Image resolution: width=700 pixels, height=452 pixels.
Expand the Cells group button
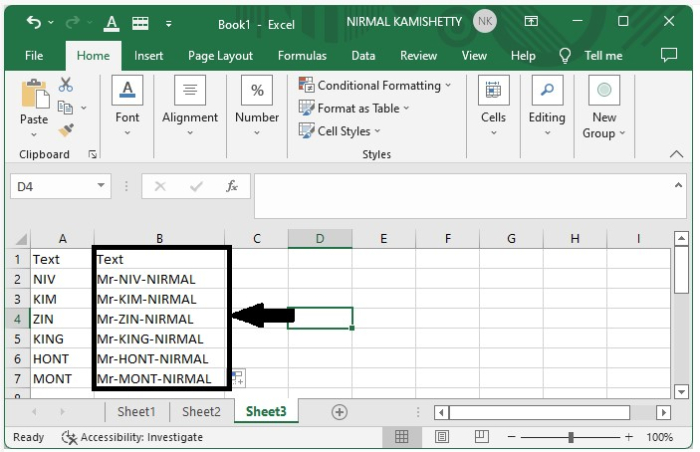click(493, 105)
